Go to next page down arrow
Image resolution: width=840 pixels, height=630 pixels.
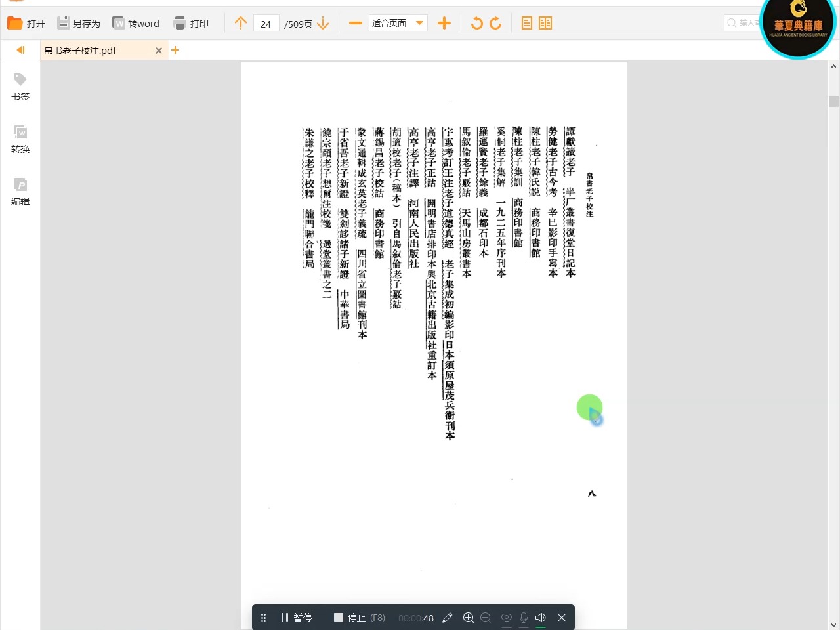323,24
